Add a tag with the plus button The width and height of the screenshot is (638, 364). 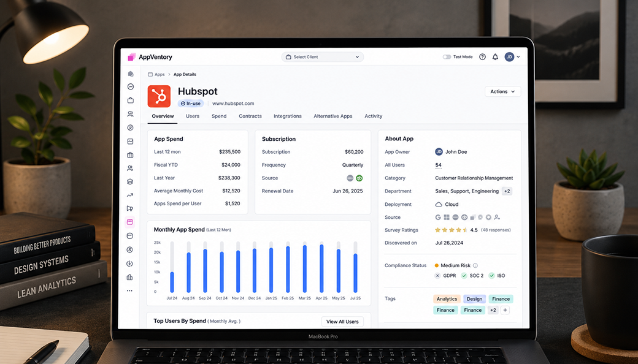pyautogui.click(x=505, y=310)
